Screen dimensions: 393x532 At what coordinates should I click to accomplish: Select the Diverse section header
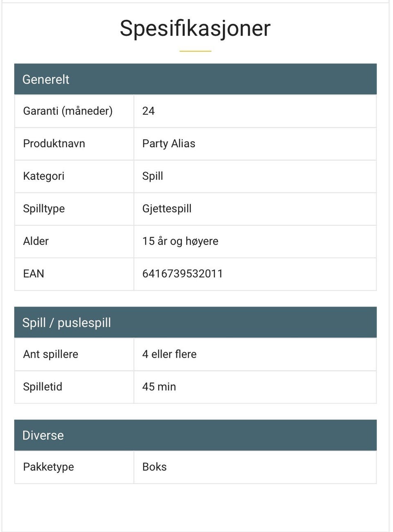(43, 435)
